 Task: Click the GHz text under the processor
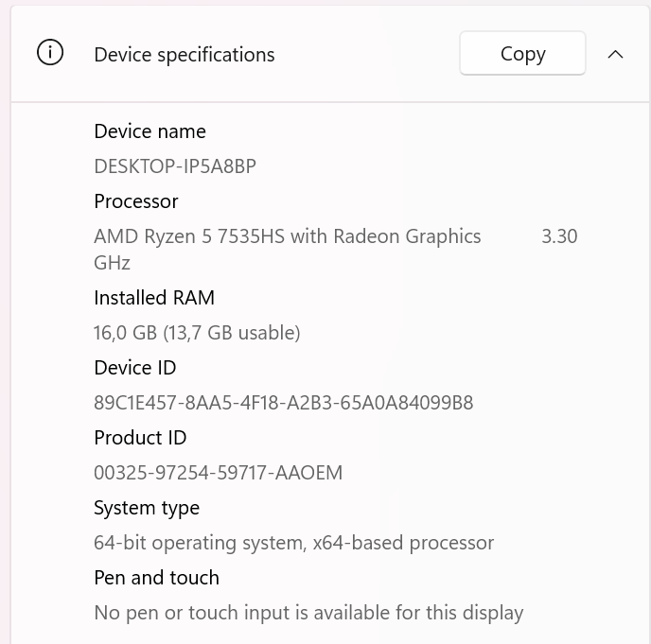pos(112,263)
